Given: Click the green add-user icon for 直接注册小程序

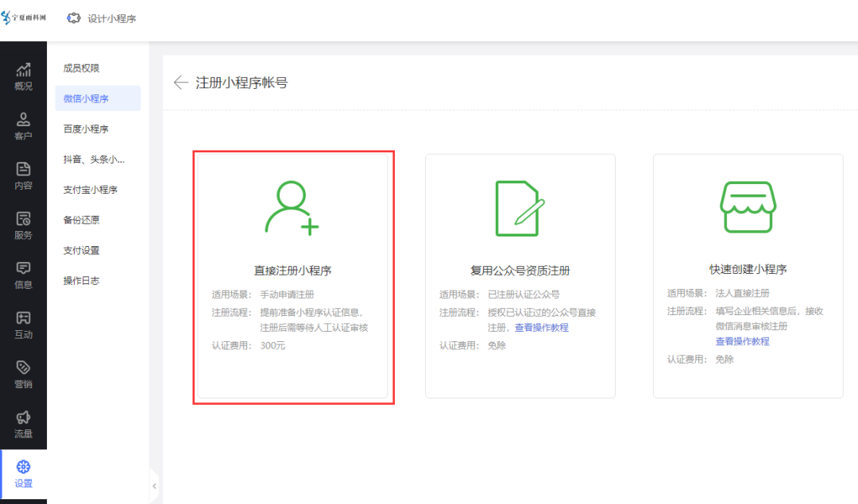Looking at the screenshot, I should click(x=292, y=208).
